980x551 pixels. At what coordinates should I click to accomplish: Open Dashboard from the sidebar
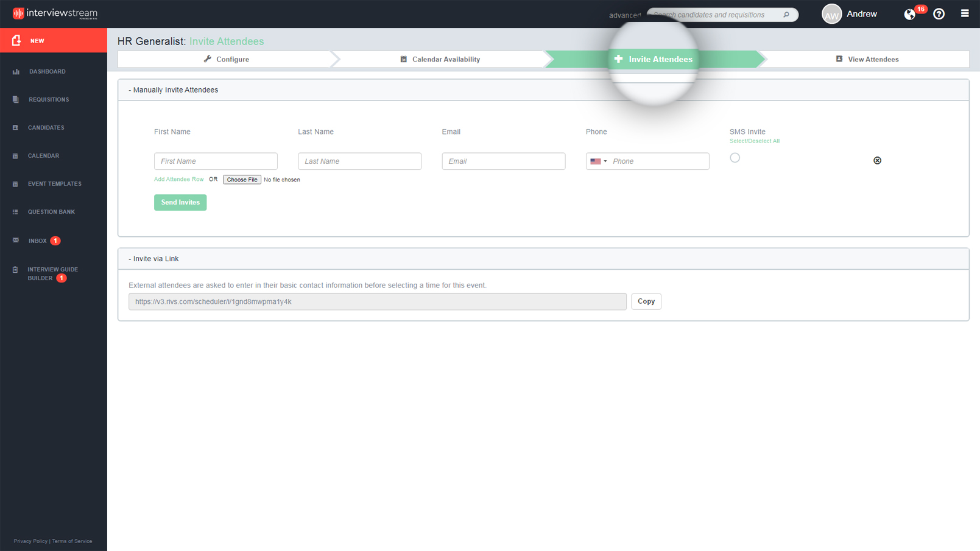[x=47, y=72]
